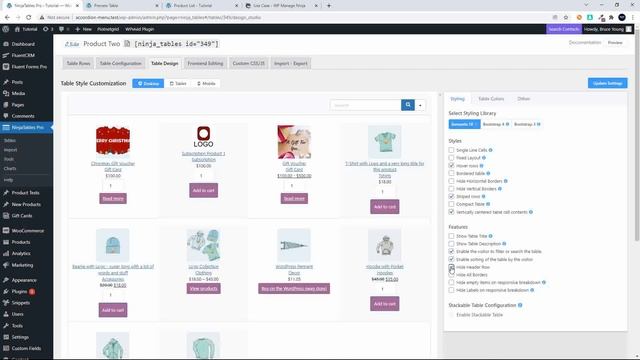
Task: Check the Show Table Title option
Action: tap(451, 236)
